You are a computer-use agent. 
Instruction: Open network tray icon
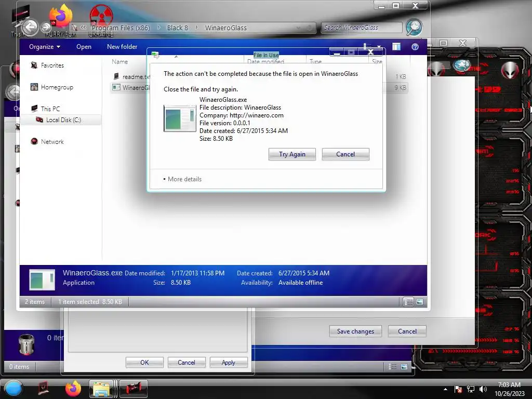tap(471, 389)
